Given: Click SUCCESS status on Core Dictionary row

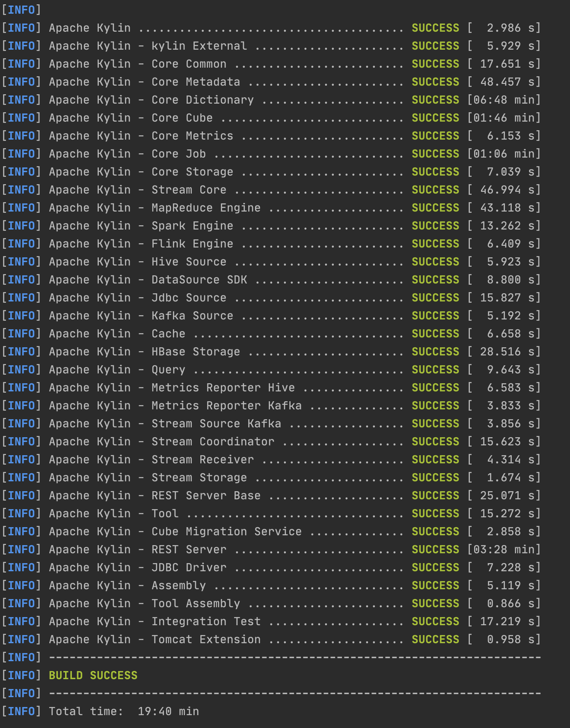Looking at the screenshot, I should pos(435,100).
